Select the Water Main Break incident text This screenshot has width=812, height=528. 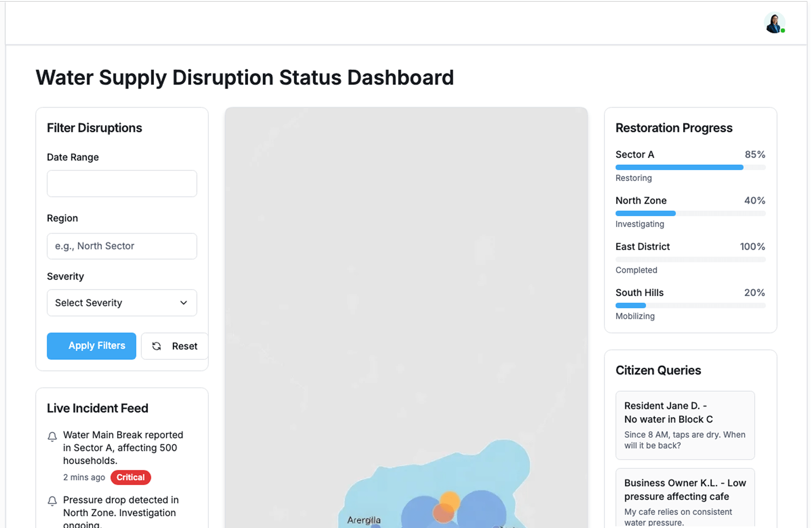click(x=123, y=448)
